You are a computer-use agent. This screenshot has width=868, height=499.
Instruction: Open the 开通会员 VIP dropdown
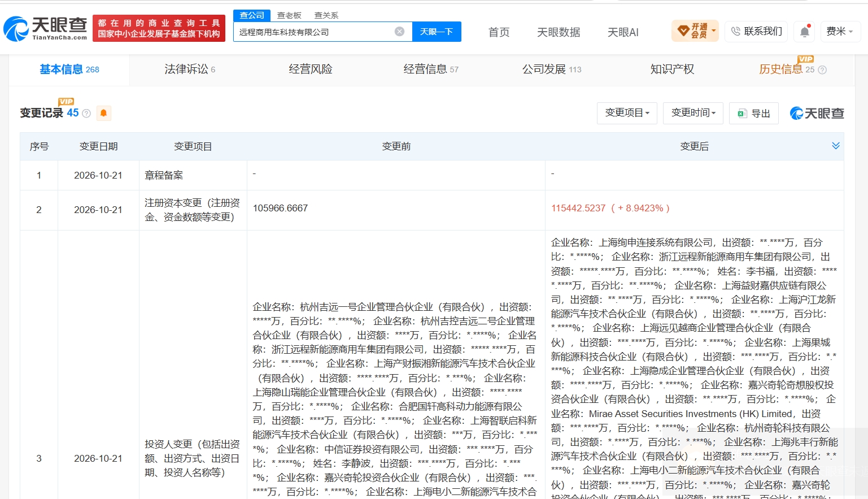(695, 31)
